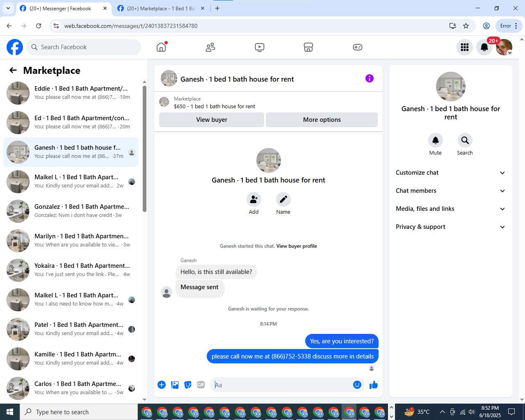Open conversation information purple icon
This screenshot has height=420, width=525.
point(370,78)
